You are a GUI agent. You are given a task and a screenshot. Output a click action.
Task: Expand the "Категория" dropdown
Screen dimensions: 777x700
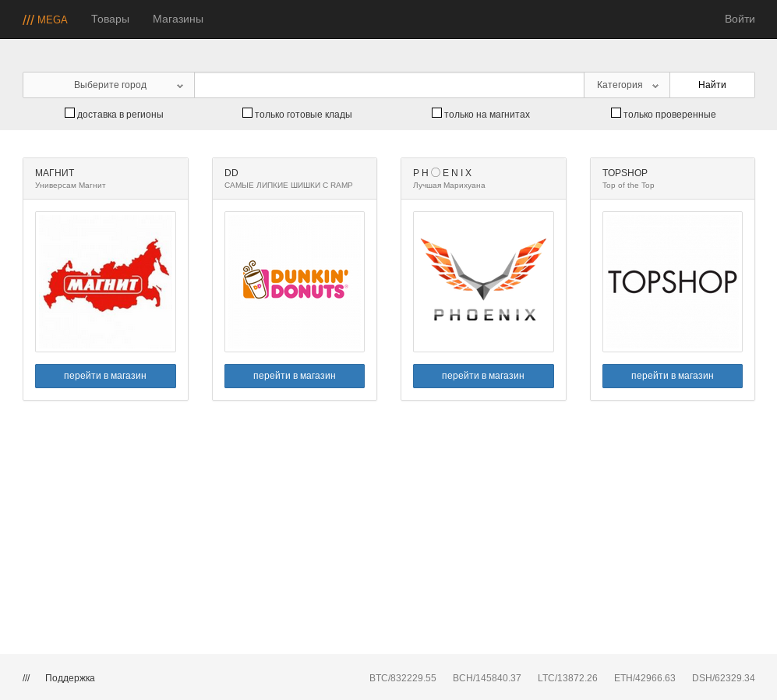point(627,85)
